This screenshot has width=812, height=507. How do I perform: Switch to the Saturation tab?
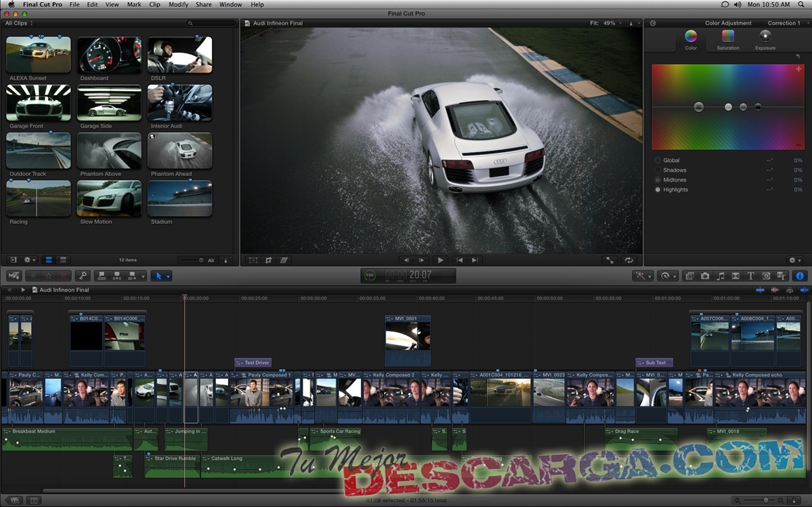(x=728, y=40)
